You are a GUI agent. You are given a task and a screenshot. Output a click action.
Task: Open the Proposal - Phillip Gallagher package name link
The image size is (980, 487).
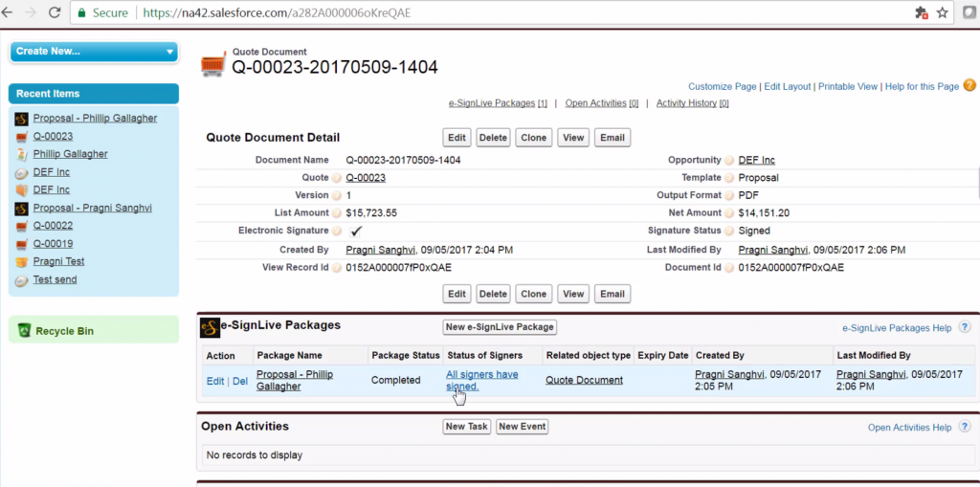(x=295, y=380)
